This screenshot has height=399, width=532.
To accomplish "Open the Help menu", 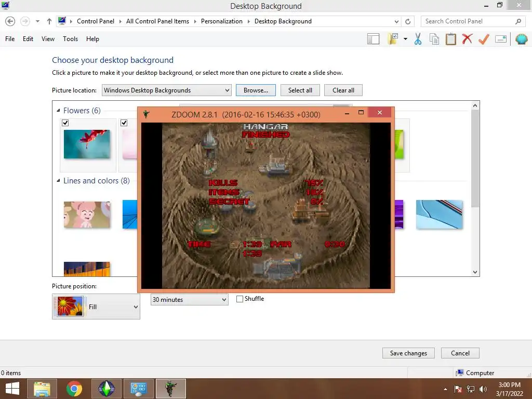I will (x=92, y=39).
